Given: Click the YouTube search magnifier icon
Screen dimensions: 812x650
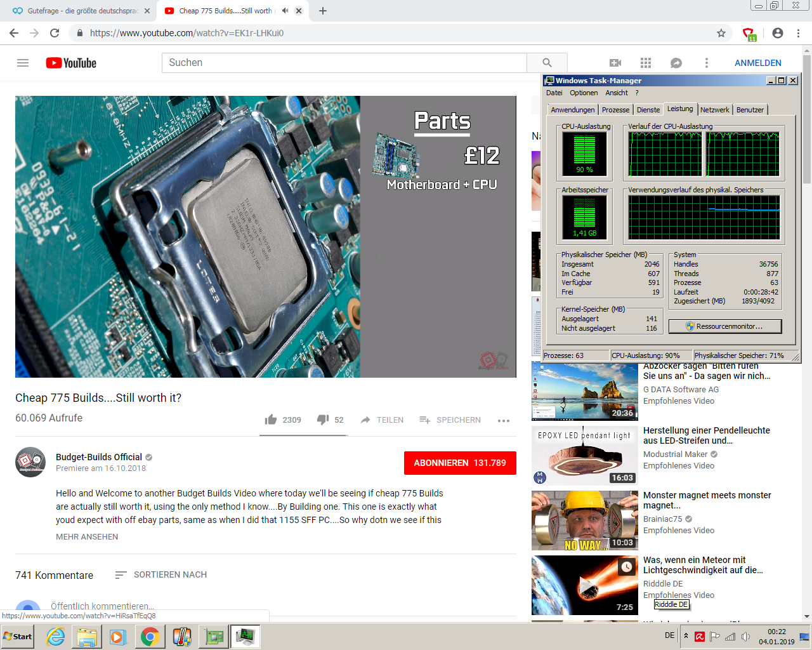Looking at the screenshot, I should [547, 63].
